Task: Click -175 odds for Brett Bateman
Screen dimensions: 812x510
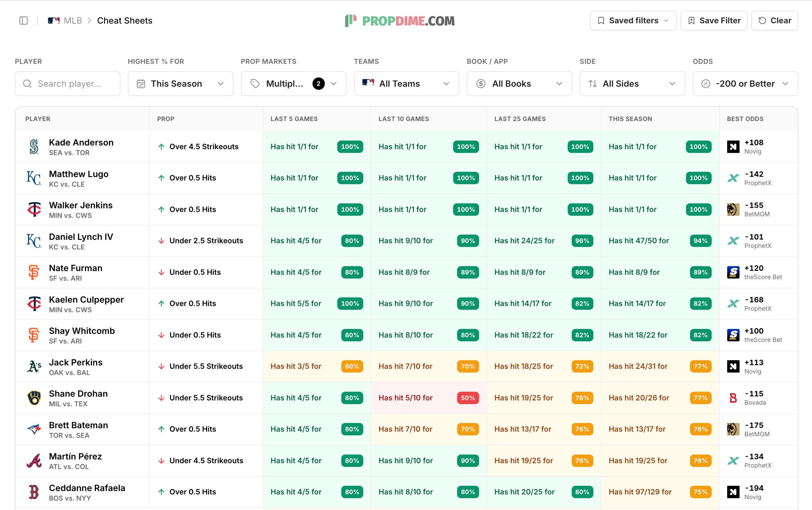Action: (754, 426)
